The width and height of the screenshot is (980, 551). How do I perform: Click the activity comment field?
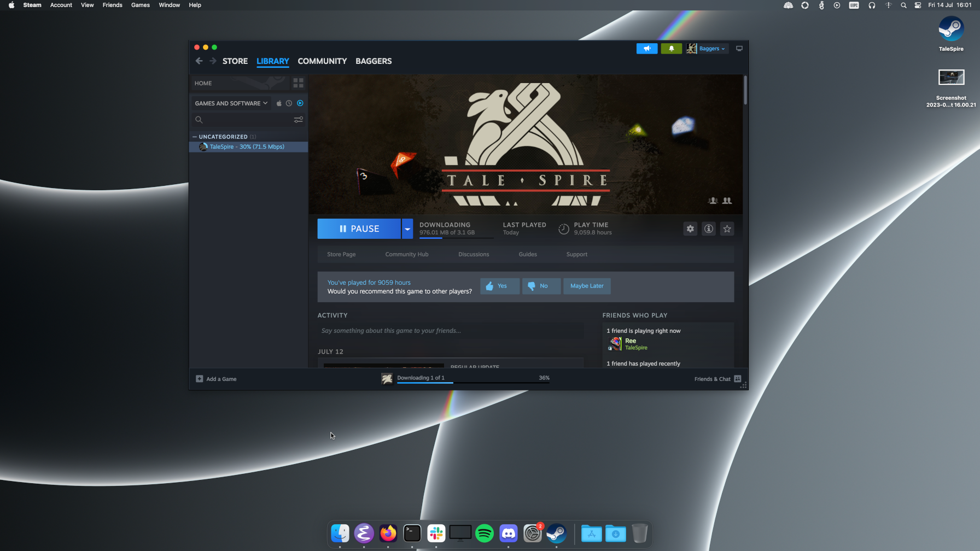click(x=451, y=331)
